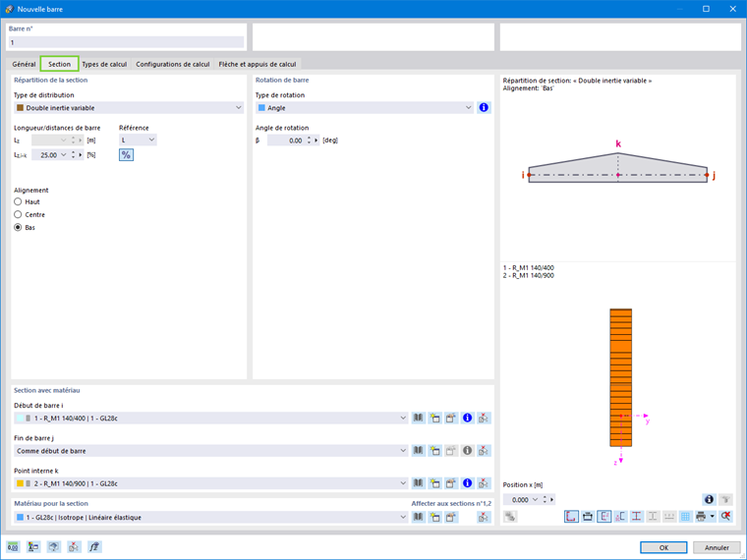This screenshot has height=560, width=747.
Task: Click the function fx icon at bottom left
Action: point(94,546)
